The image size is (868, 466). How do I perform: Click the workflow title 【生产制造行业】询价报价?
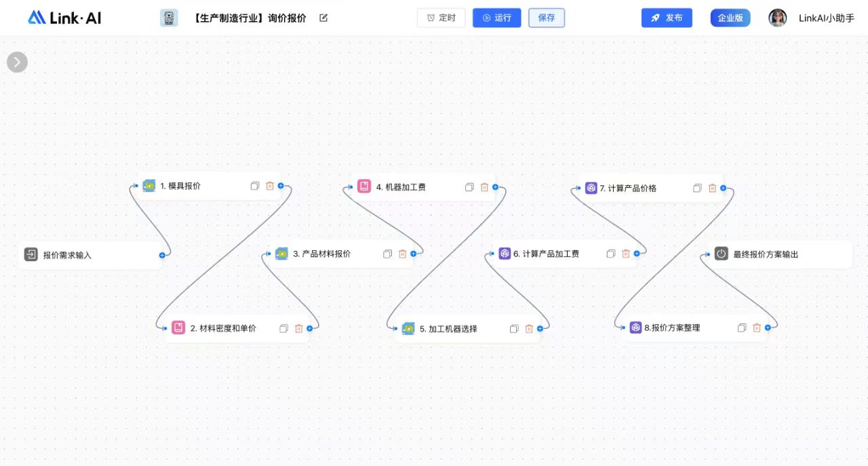coord(249,18)
